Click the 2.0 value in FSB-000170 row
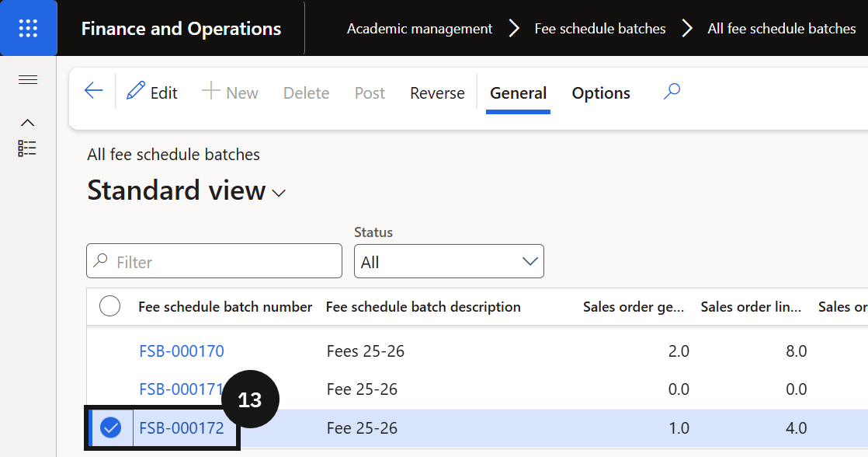This screenshot has width=868, height=457. (679, 351)
